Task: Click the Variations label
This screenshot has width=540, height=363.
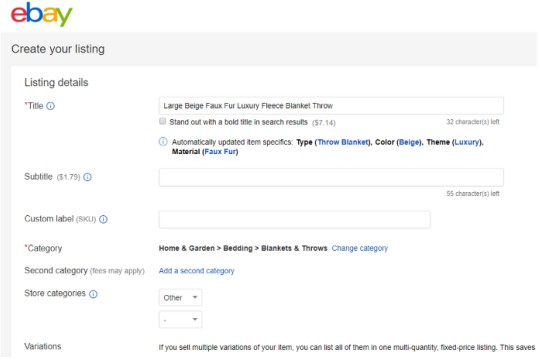Action: (43, 346)
